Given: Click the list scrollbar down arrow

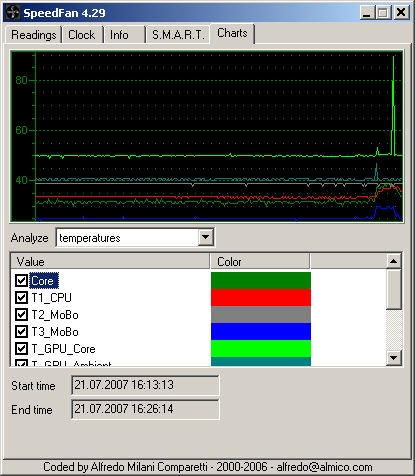Looking at the screenshot, I should coord(394,358).
